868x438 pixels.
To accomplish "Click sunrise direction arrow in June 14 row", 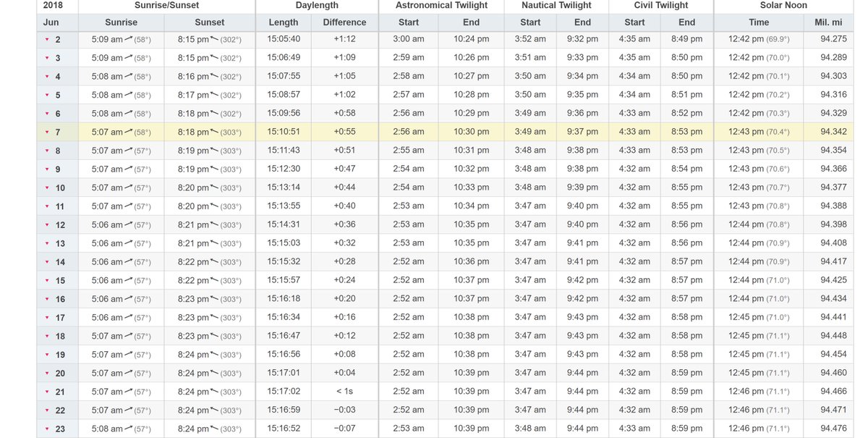I will coord(128,261).
